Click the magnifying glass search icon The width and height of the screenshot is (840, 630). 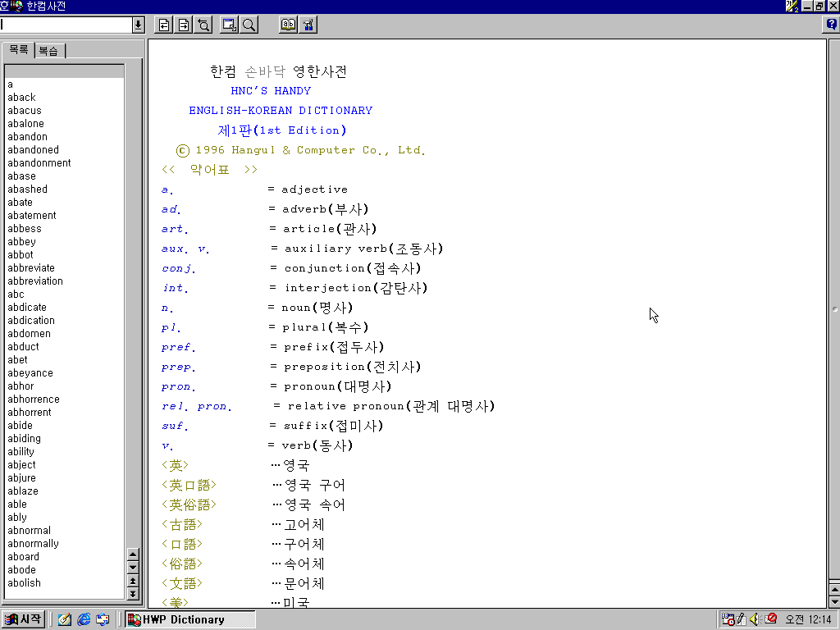pyautogui.click(x=249, y=25)
